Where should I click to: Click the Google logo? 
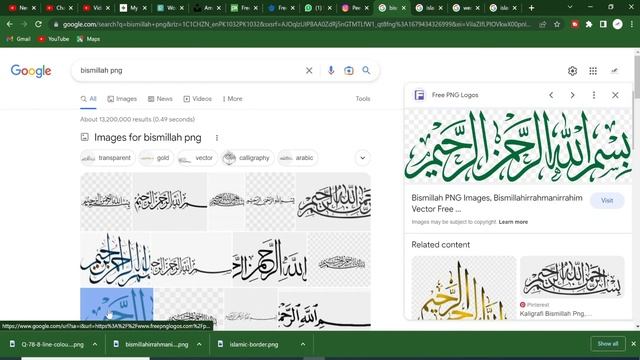coord(31,71)
